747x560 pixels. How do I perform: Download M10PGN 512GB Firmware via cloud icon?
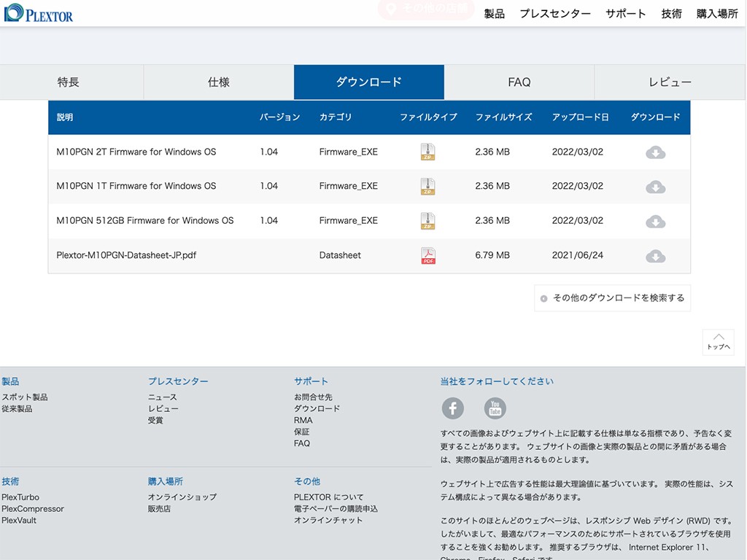[x=655, y=221]
